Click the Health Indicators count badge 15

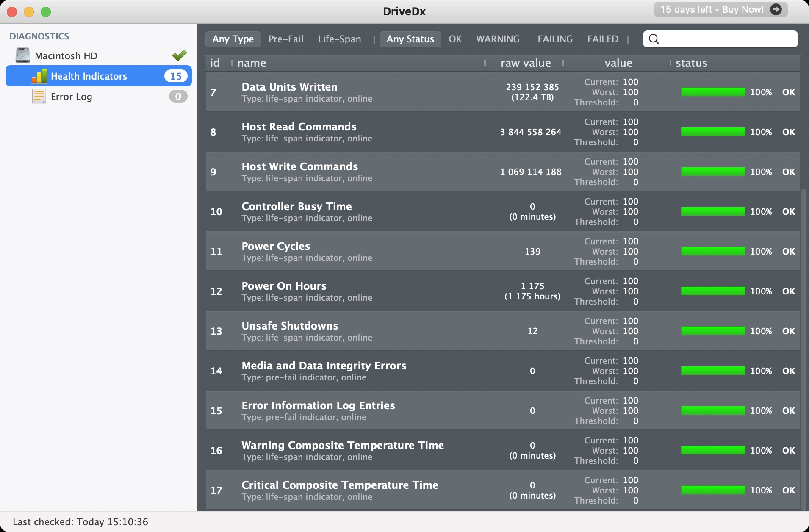(x=176, y=76)
